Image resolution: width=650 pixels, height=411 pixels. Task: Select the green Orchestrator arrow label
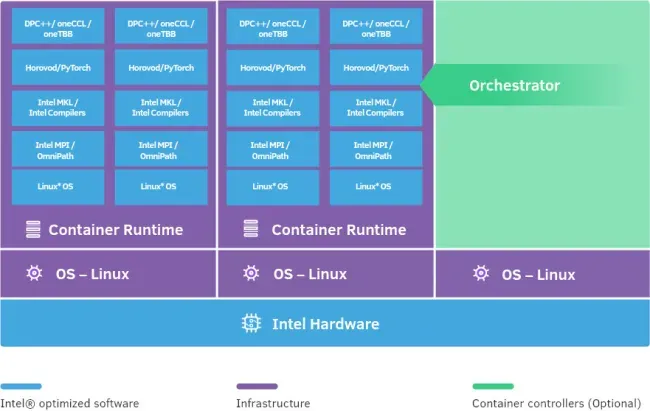514,85
